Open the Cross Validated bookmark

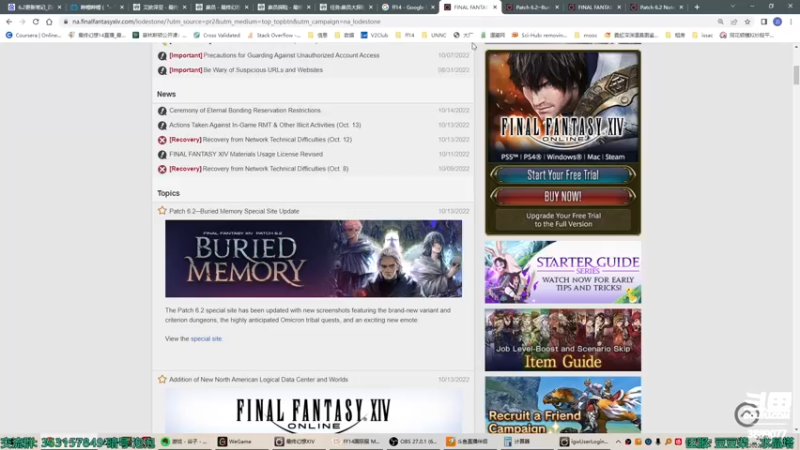(217, 35)
